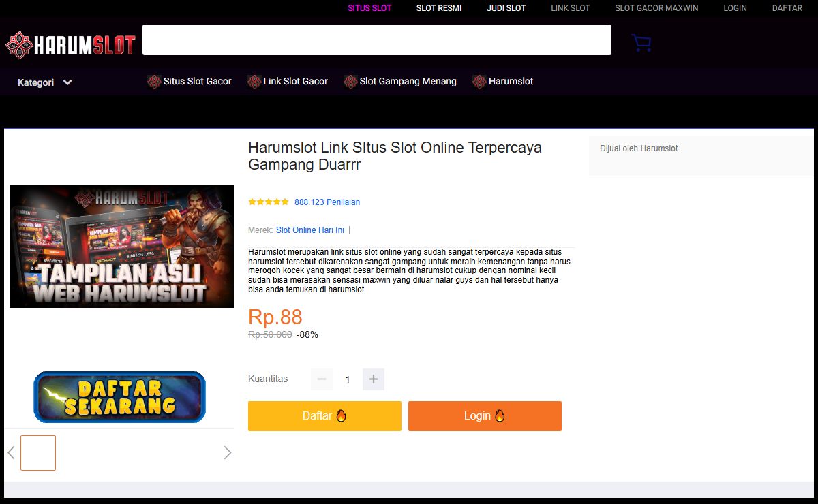This screenshot has width=818, height=504.
Task: Open Harumslot navigation link
Action: (x=511, y=81)
